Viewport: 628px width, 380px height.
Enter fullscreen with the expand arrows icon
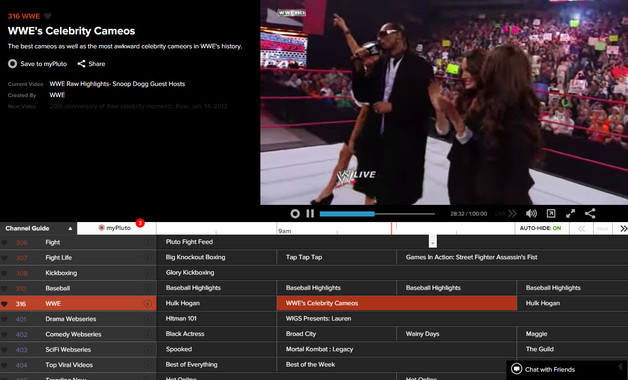tap(570, 213)
